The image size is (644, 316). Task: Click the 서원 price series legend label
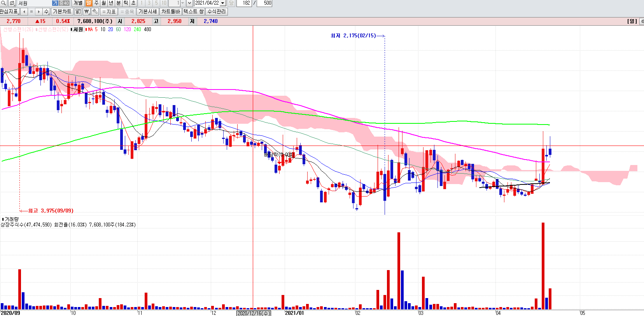coord(77,29)
